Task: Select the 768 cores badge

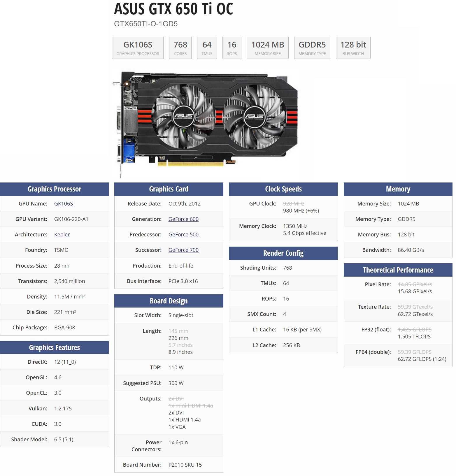Action: [x=180, y=48]
